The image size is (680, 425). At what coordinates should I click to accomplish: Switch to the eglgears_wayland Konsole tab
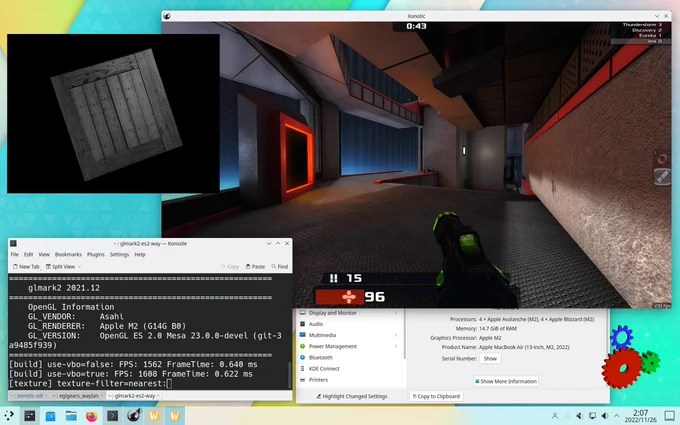pyautogui.click(x=77, y=396)
